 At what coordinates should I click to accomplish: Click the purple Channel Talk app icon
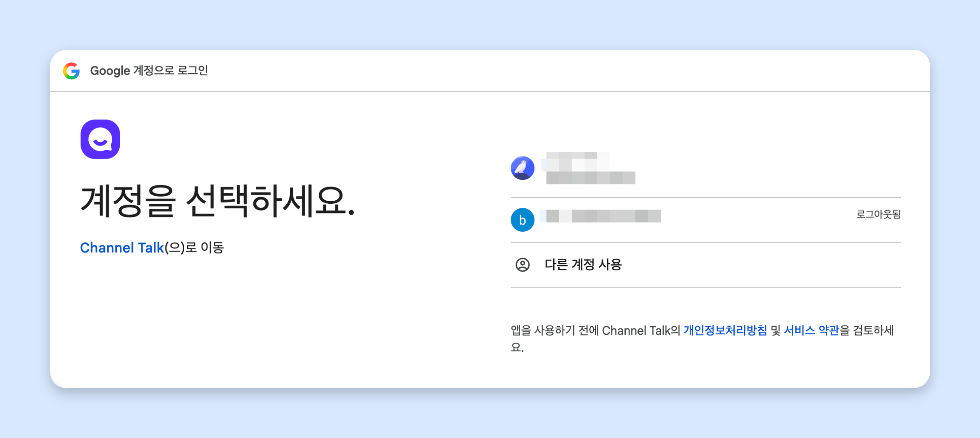click(101, 139)
